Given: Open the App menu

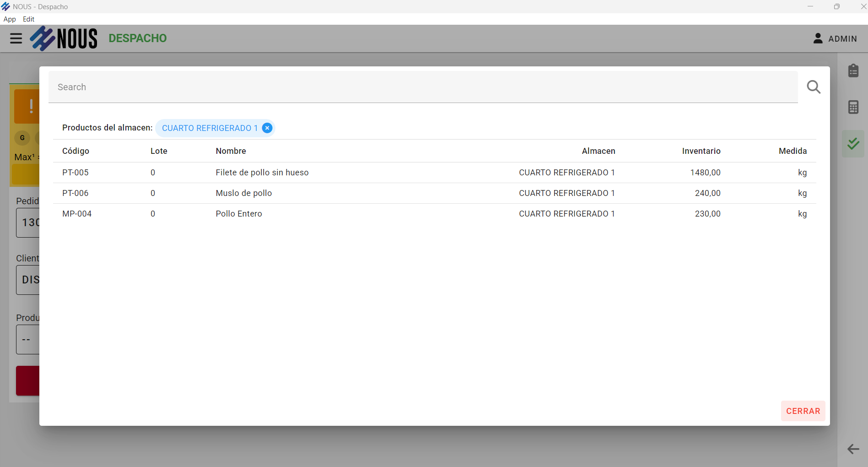Looking at the screenshot, I should [x=10, y=19].
